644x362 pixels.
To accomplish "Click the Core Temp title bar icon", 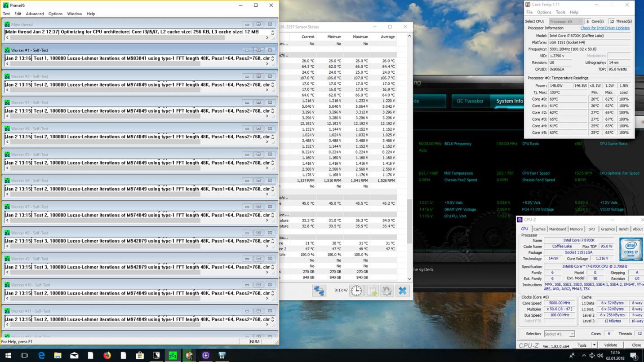I will 528,4.
